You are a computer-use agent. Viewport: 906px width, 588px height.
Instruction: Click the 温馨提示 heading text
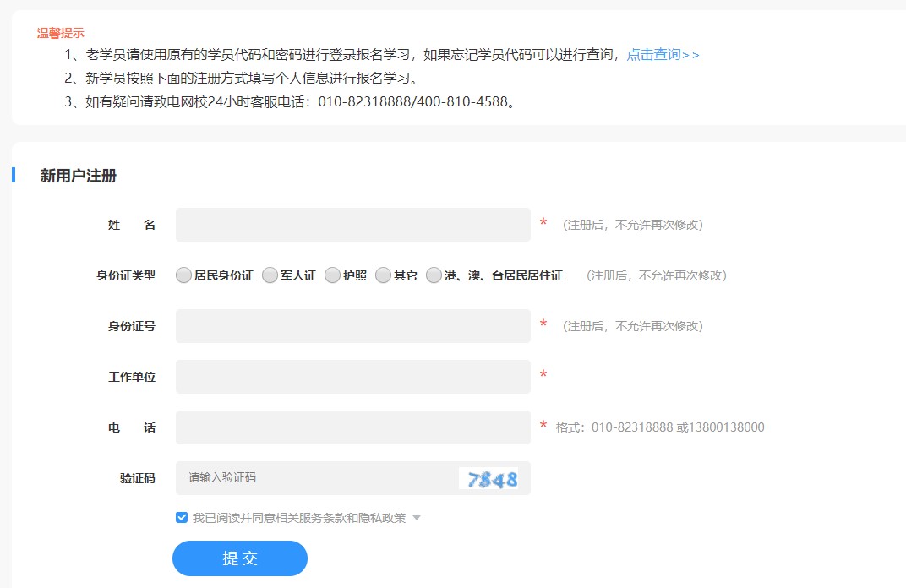point(61,33)
